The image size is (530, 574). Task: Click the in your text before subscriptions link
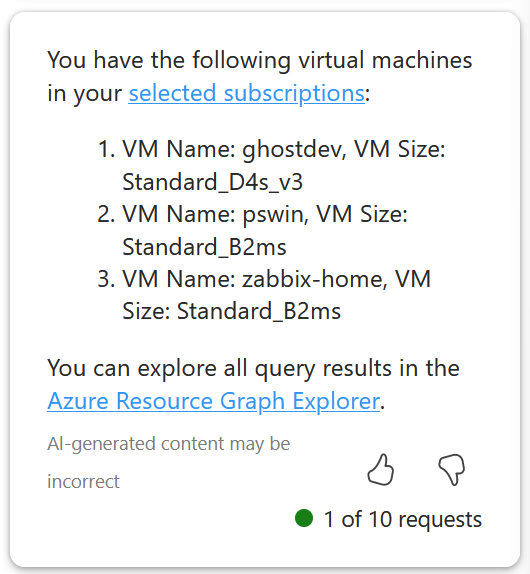coord(84,93)
